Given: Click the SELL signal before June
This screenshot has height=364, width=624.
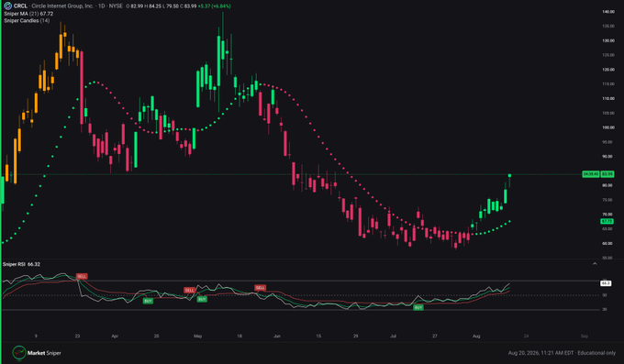Looking at the screenshot, I should point(261,288).
